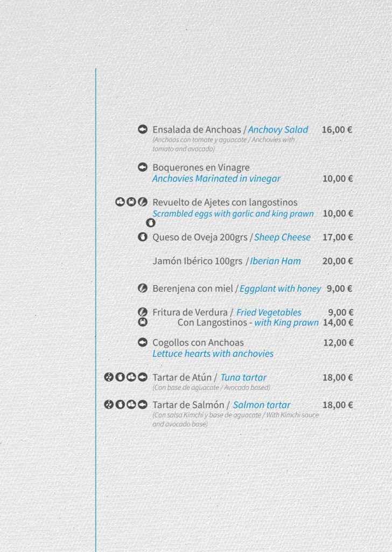Click the soy beans icon beside Tartar de Atún

point(109,377)
